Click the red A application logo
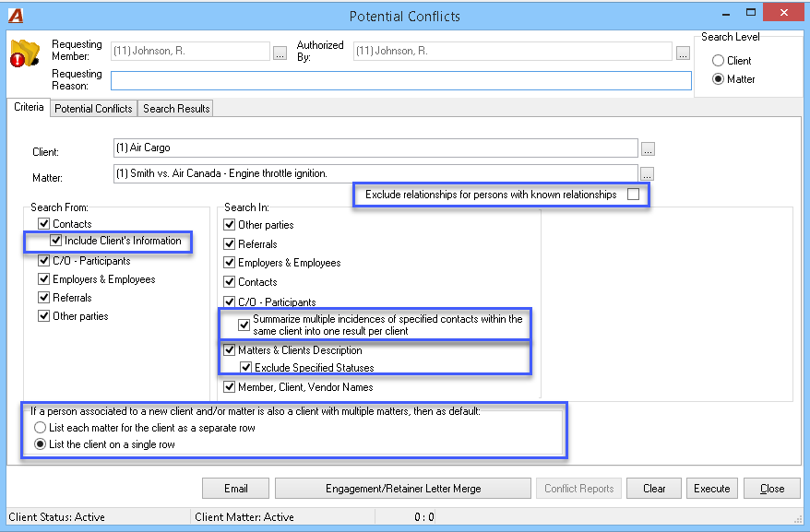Screen dimensions: 810x532 click(16, 16)
